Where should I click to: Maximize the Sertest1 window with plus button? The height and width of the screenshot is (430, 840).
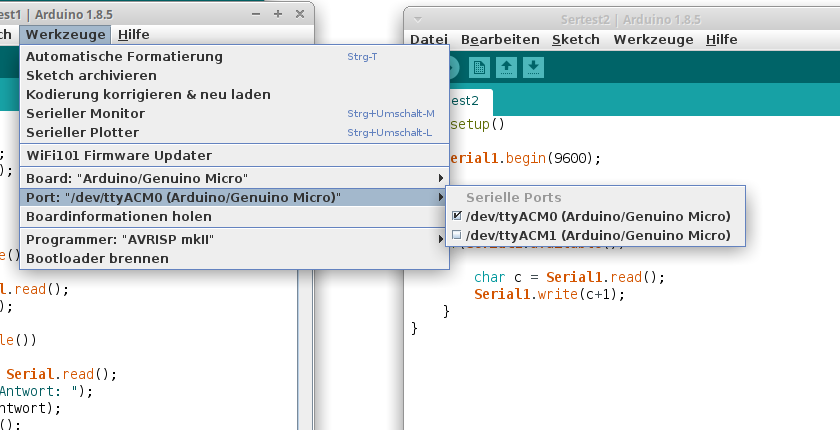click(277, 13)
